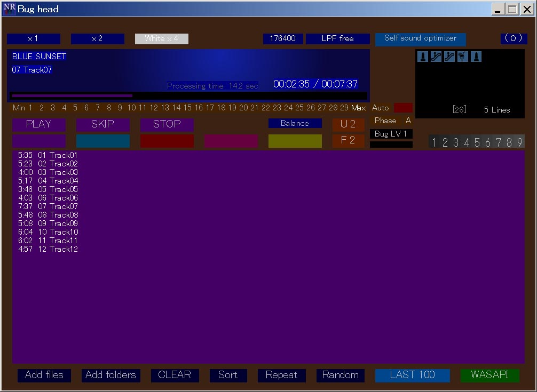
Task: Toggle the Repeat mode
Action: [x=281, y=375]
